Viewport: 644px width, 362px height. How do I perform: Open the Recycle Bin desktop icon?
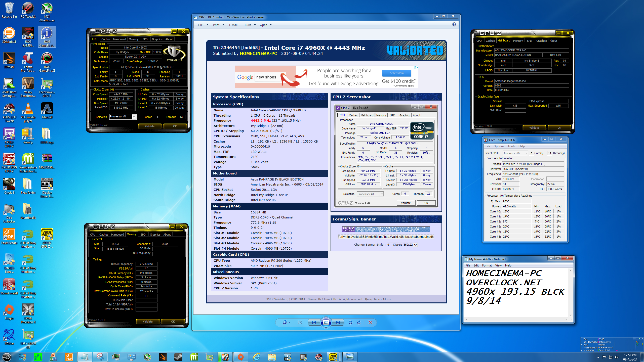click(9, 10)
